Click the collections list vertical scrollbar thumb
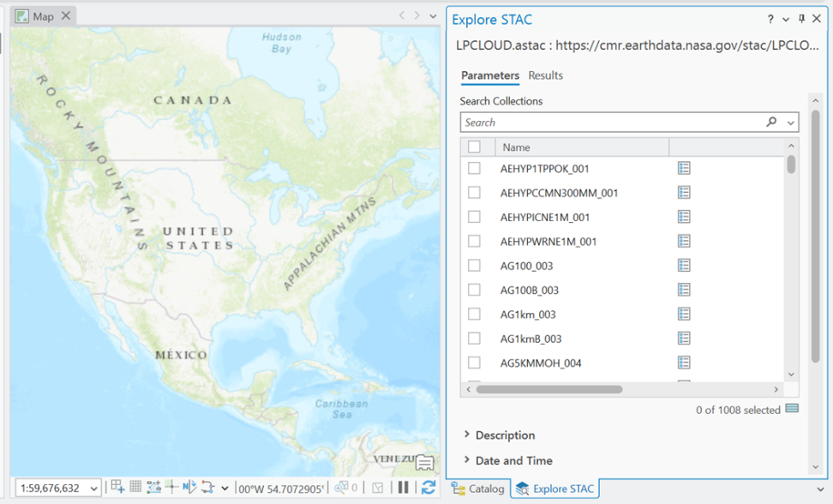The height and width of the screenshot is (504, 833). (x=791, y=164)
